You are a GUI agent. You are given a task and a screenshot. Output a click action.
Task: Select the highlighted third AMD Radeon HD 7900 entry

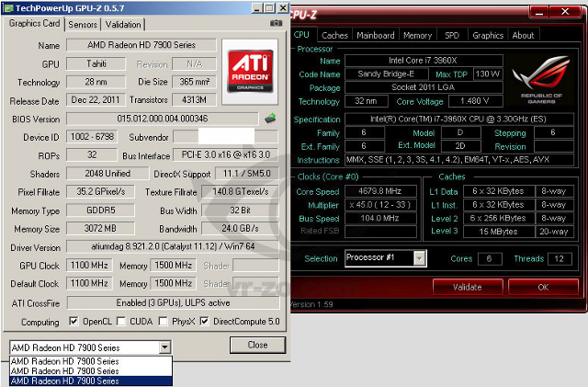tap(89, 381)
